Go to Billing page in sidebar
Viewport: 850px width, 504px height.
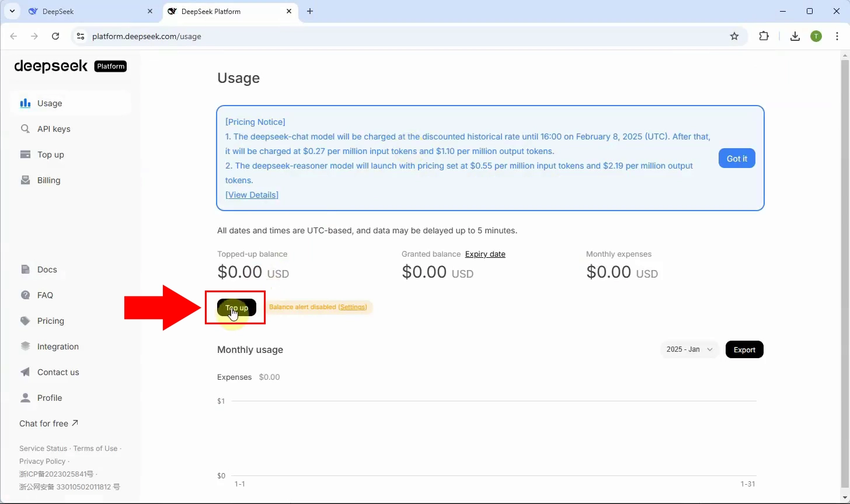point(71,180)
